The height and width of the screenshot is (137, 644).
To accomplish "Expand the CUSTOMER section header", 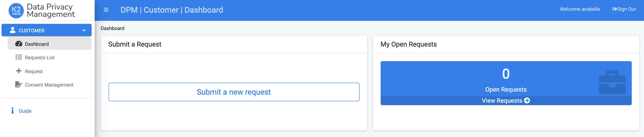I will (47, 30).
